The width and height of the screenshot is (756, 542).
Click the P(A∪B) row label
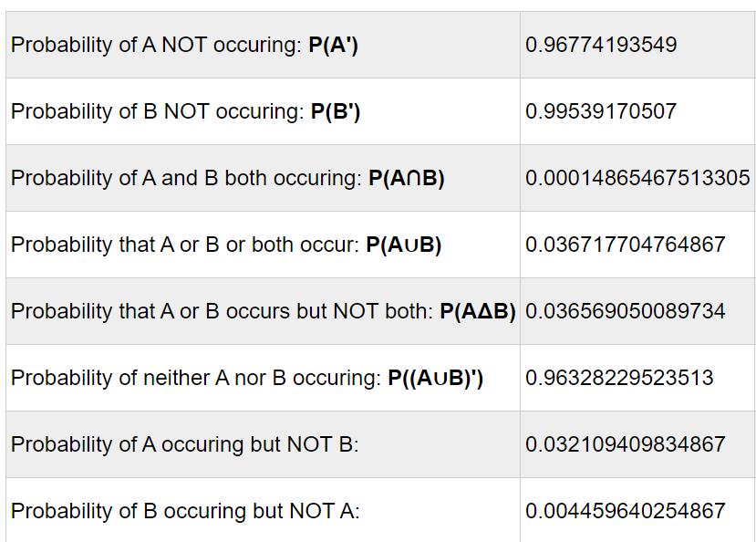tap(264, 245)
